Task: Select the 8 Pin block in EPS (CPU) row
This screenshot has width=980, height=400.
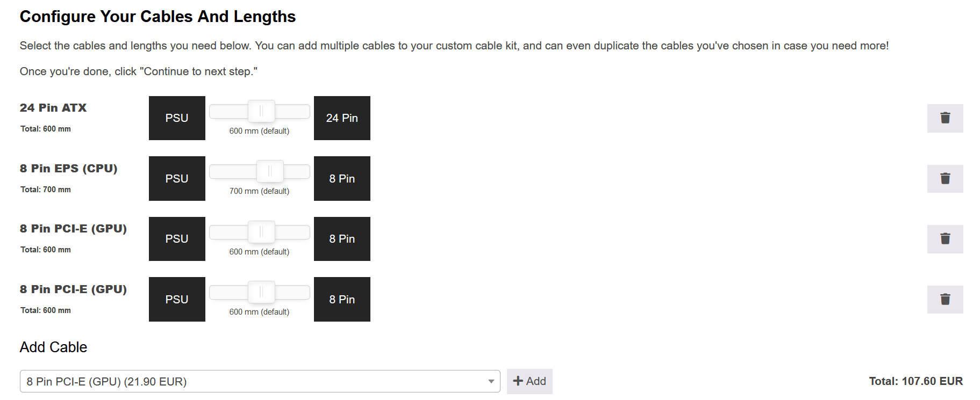Action: click(x=342, y=178)
